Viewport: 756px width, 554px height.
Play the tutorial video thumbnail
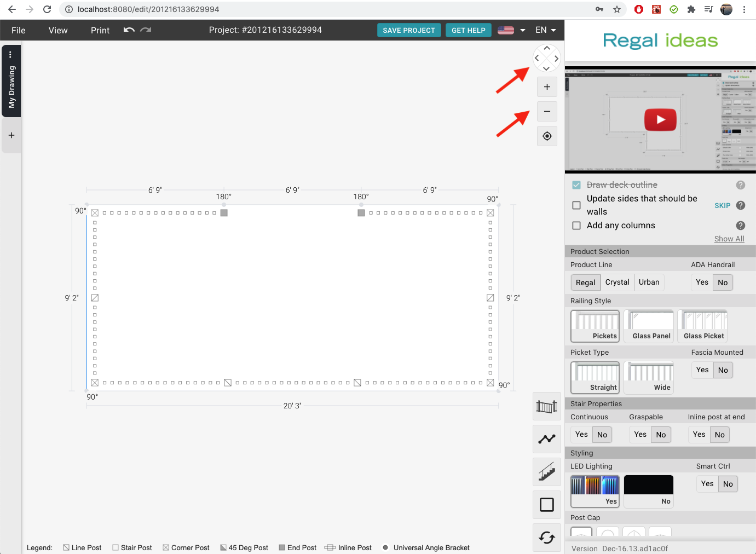660,120
